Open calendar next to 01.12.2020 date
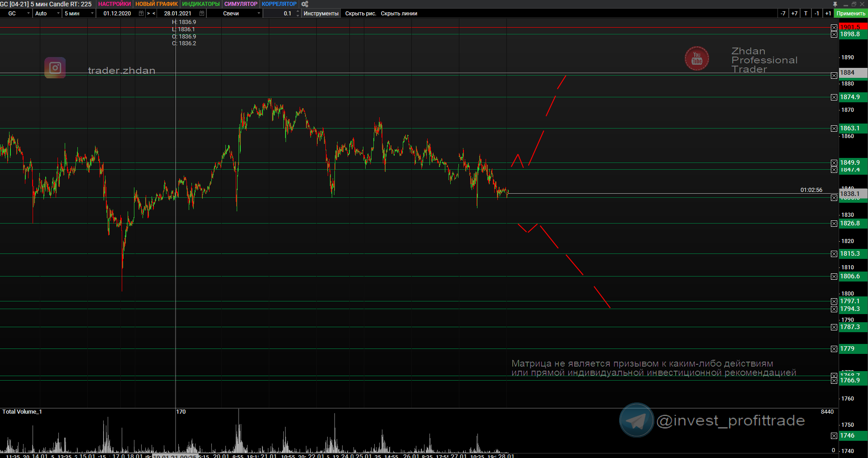 141,14
